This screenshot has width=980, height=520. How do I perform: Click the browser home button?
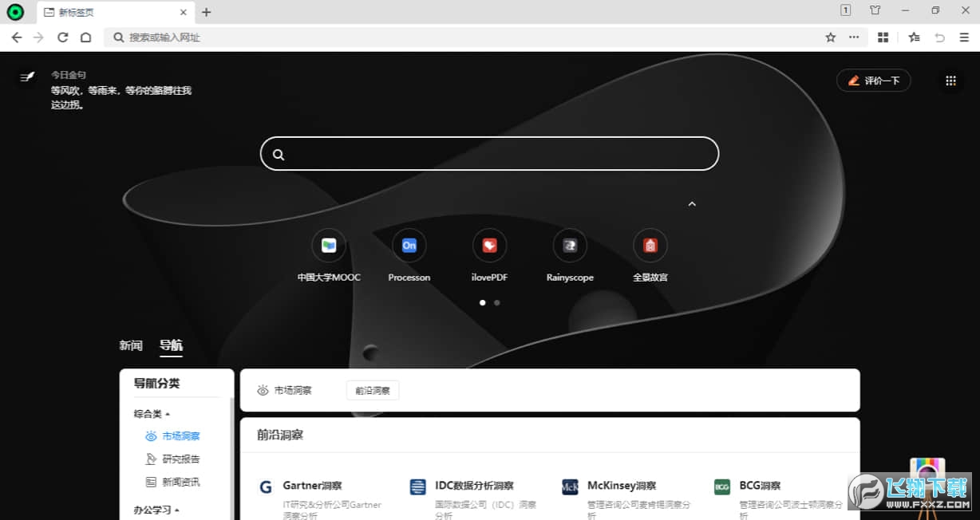[x=86, y=37]
